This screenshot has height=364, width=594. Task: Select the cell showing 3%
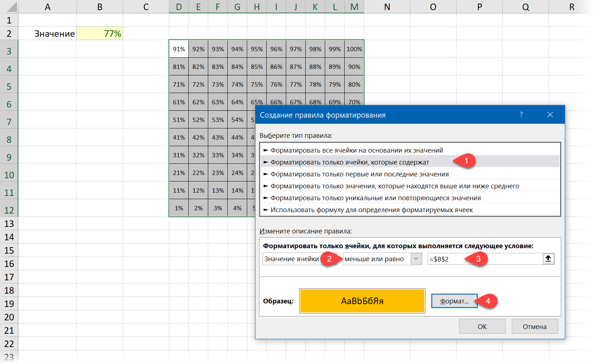[218, 208]
